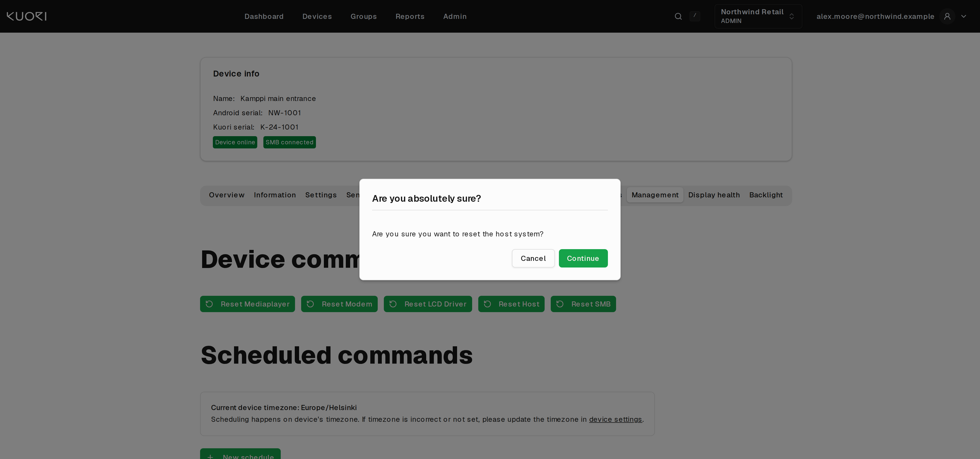
Task: Click the Device online badge
Action: pos(235,143)
